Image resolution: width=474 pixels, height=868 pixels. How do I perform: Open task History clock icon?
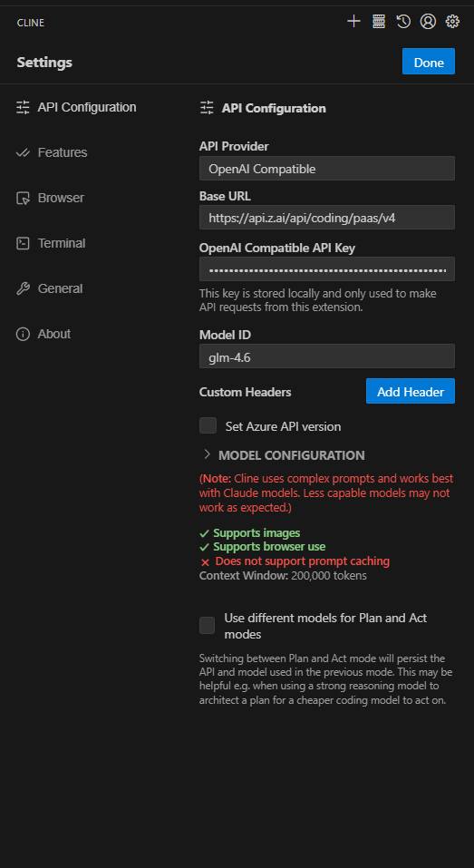click(x=403, y=22)
